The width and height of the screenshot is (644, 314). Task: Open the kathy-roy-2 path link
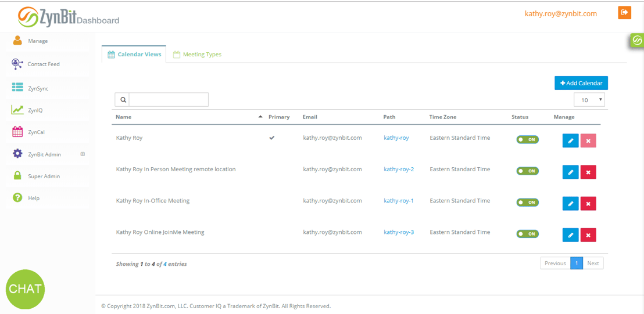pos(399,169)
